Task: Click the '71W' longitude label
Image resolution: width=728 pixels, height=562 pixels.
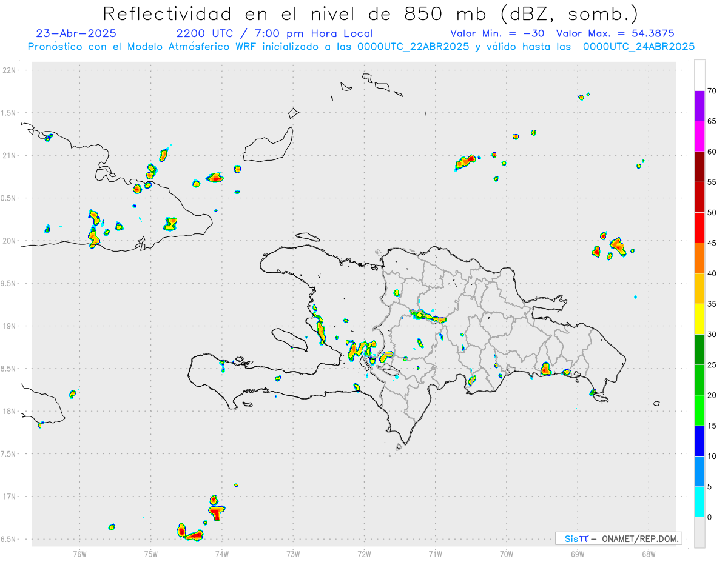Action: [x=435, y=554]
